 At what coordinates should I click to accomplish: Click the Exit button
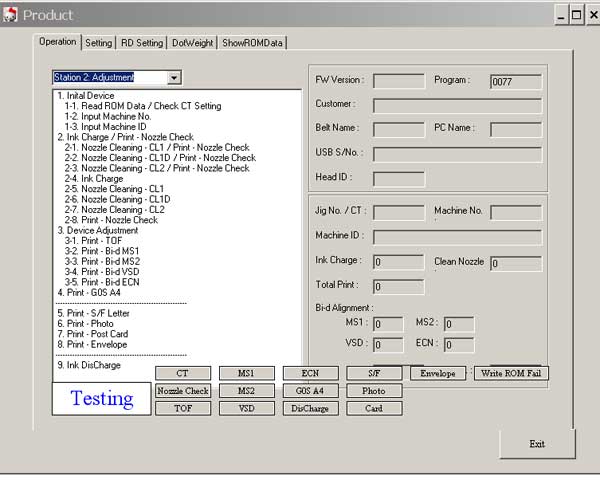click(537, 444)
